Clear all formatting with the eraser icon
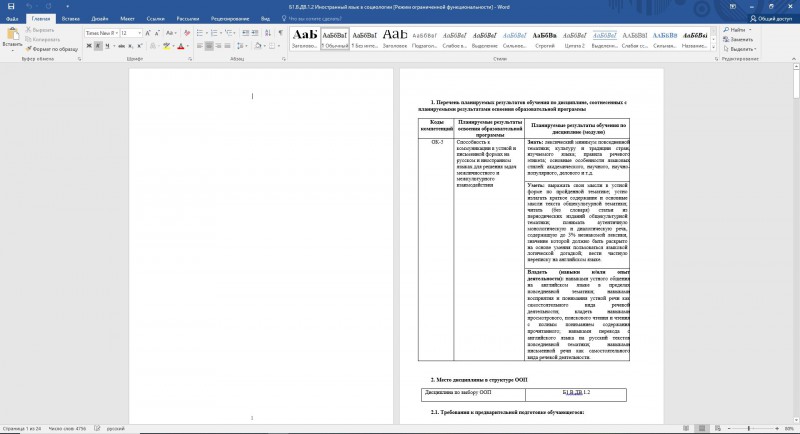Screen dimensions: 800x434 point(187,33)
